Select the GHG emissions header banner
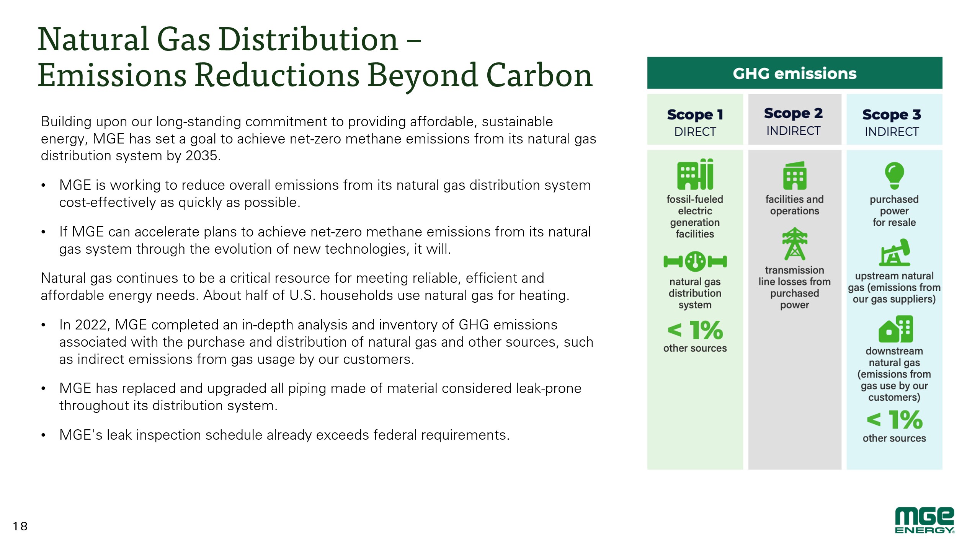The image size is (980, 551). [x=794, y=73]
